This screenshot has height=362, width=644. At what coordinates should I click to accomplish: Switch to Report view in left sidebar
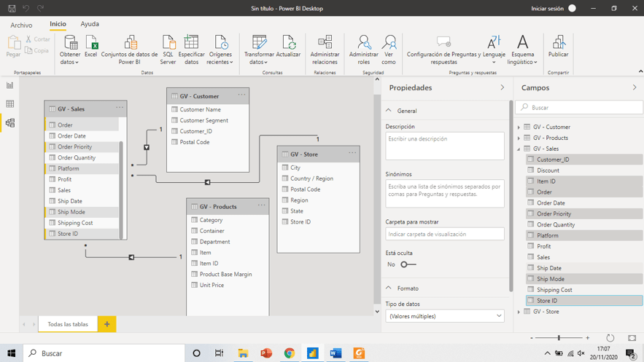tap(9, 85)
